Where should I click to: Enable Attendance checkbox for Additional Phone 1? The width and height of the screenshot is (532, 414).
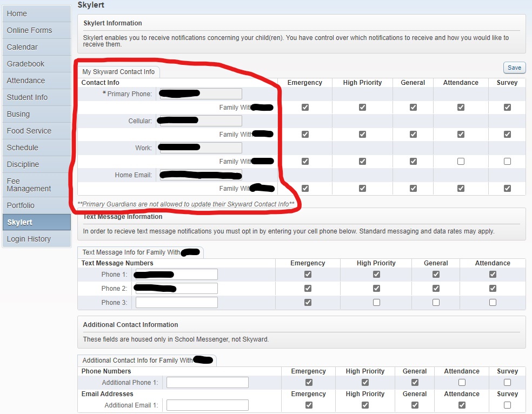[462, 382]
